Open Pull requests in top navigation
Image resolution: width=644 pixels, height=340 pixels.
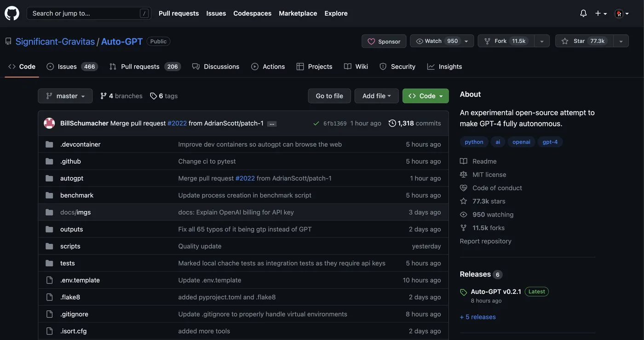(x=178, y=13)
